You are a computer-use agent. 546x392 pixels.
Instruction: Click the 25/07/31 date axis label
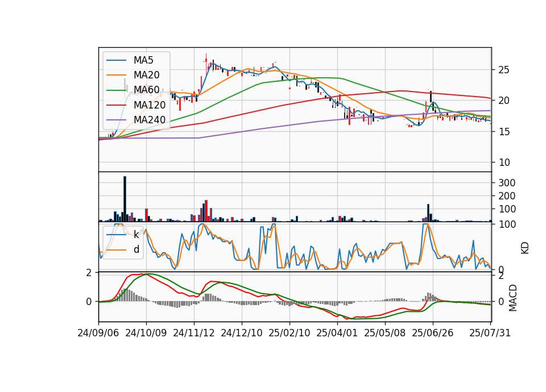coord(490,333)
